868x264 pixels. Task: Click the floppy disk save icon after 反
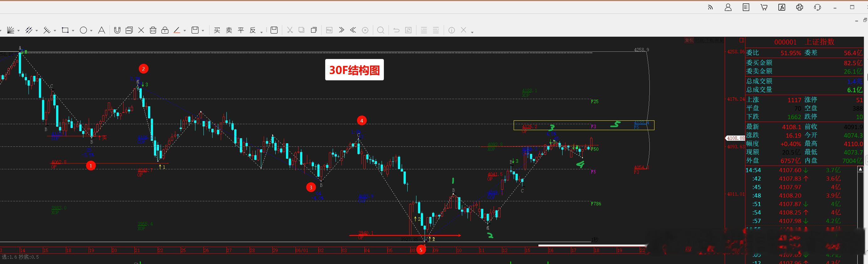click(274, 30)
